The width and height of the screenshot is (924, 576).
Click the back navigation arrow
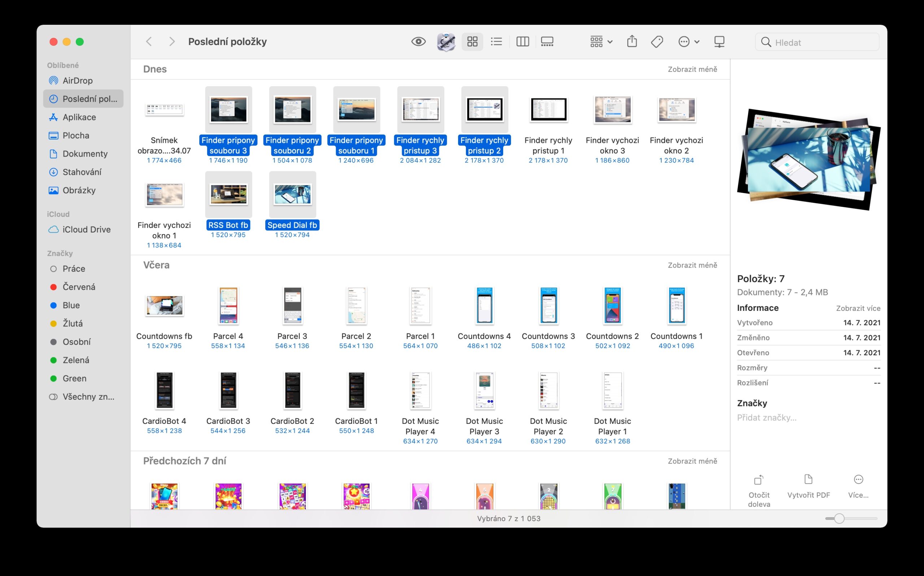(x=149, y=41)
